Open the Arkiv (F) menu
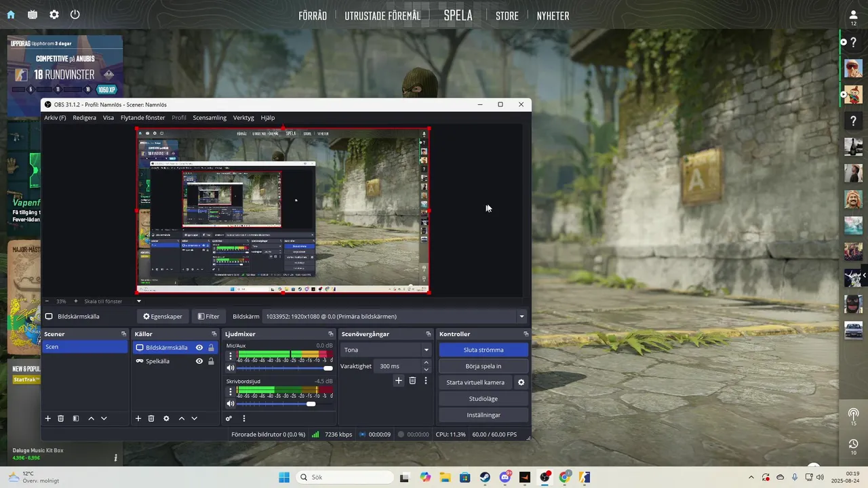 pyautogui.click(x=55, y=118)
